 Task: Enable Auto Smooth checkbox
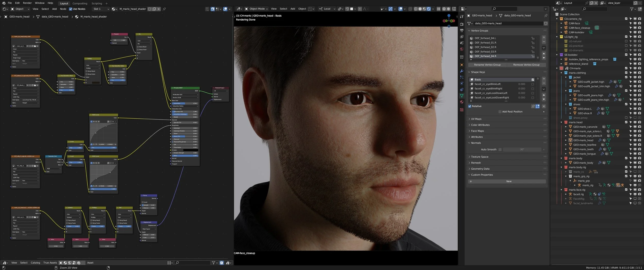500,150
